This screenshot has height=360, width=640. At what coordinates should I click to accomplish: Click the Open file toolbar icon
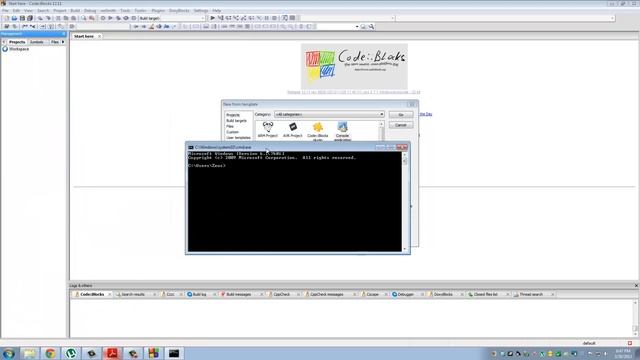(x=14, y=18)
